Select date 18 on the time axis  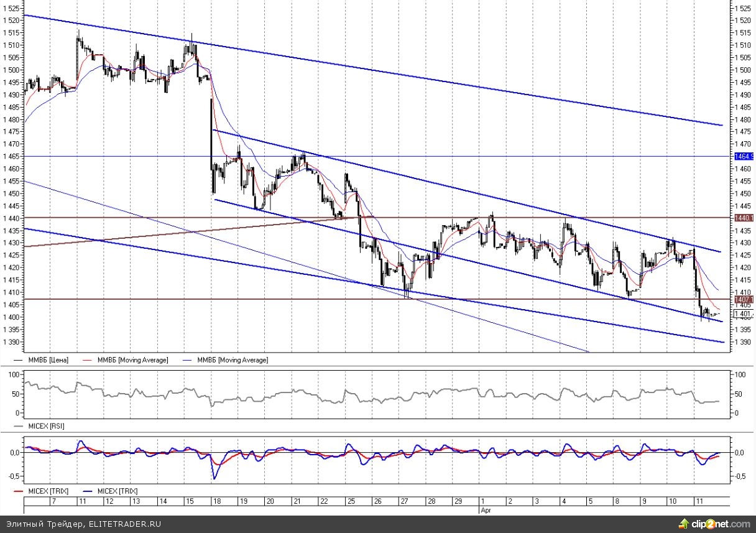click(217, 501)
